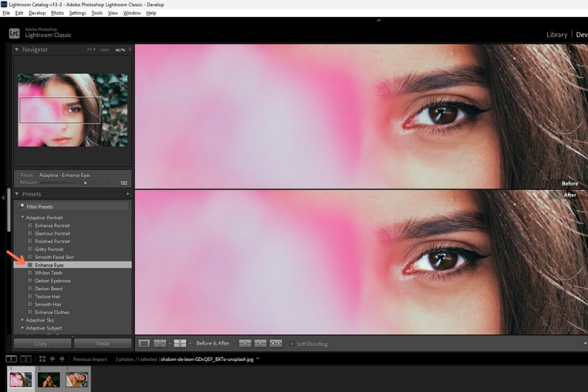588x392 pixels.
Task: Click swap Before and After settings icon
Action: (276, 343)
